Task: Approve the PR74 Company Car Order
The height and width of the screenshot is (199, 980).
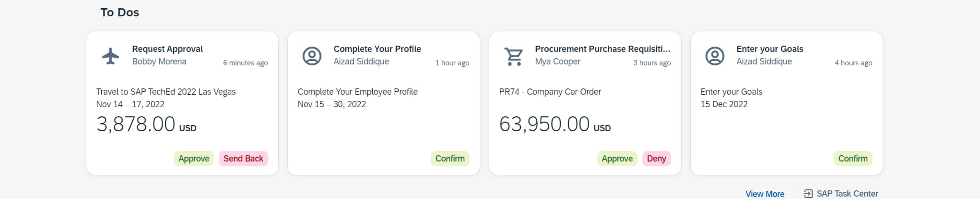Action: click(617, 159)
